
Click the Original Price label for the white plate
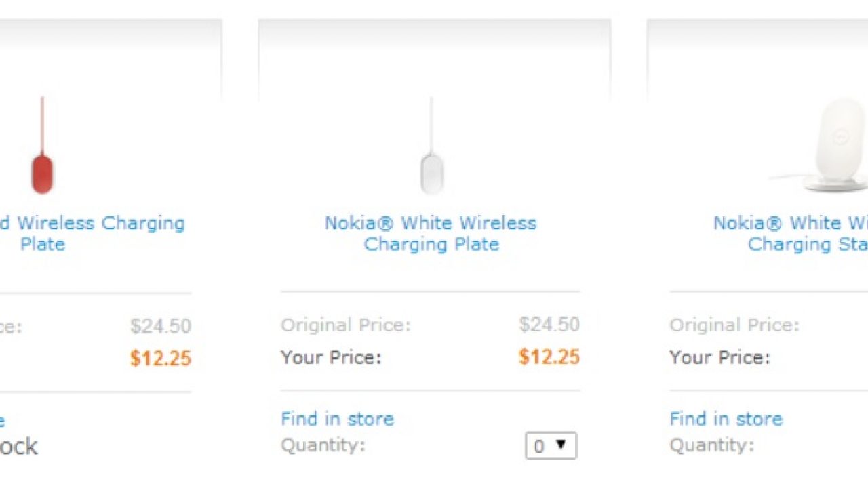346,325
